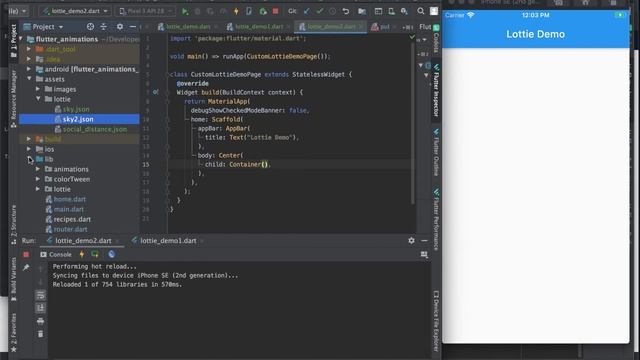Toggle scroll to end in the console

click(40, 308)
